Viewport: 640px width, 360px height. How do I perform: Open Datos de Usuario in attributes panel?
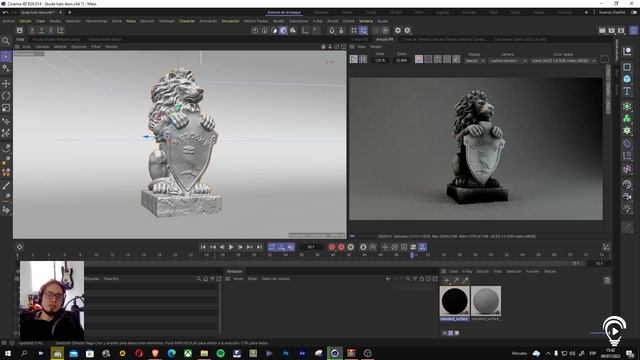pyautogui.click(x=276, y=279)
